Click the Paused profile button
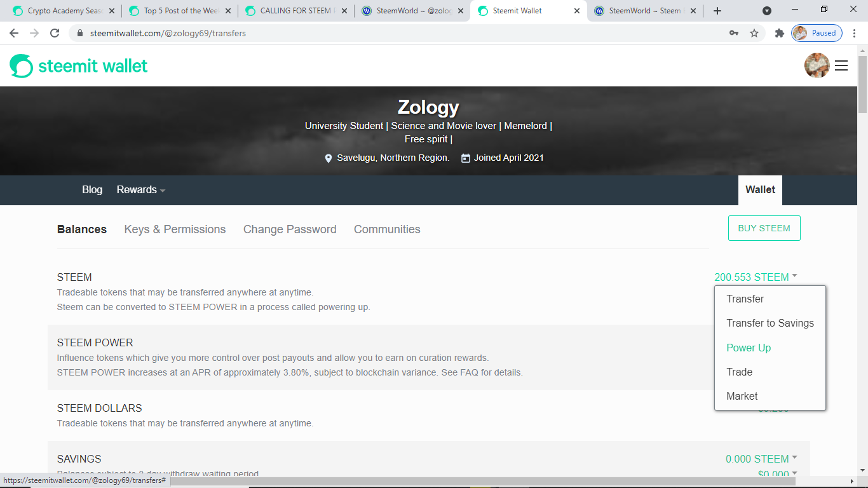Image resolution: width=868 pixels, height=488 pixels. coord(817,33)
